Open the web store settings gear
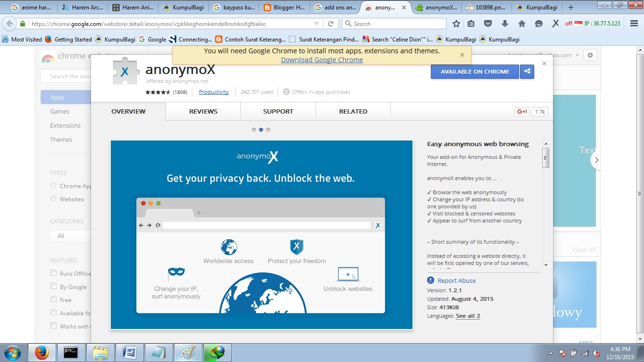This screenshot has height=362, width=644. pyautogui.click(x=590, y=55)
